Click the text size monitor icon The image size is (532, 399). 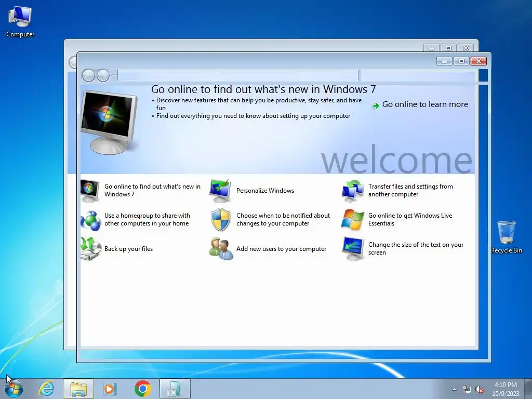tap(353, 249)
